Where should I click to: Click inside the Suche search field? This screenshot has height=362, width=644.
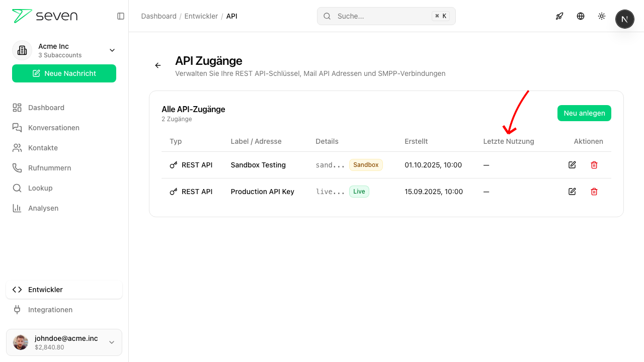pyautogui.click(x=386, y=16)
